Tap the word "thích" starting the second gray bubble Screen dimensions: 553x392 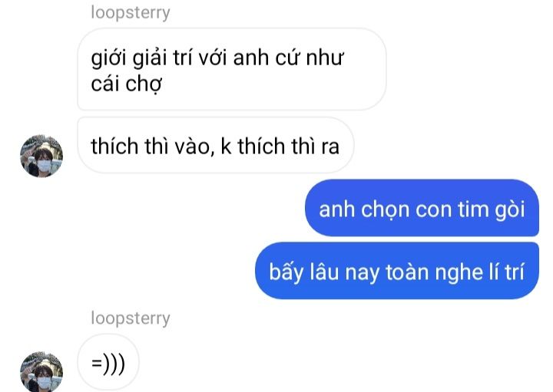[x=114, y=146]
